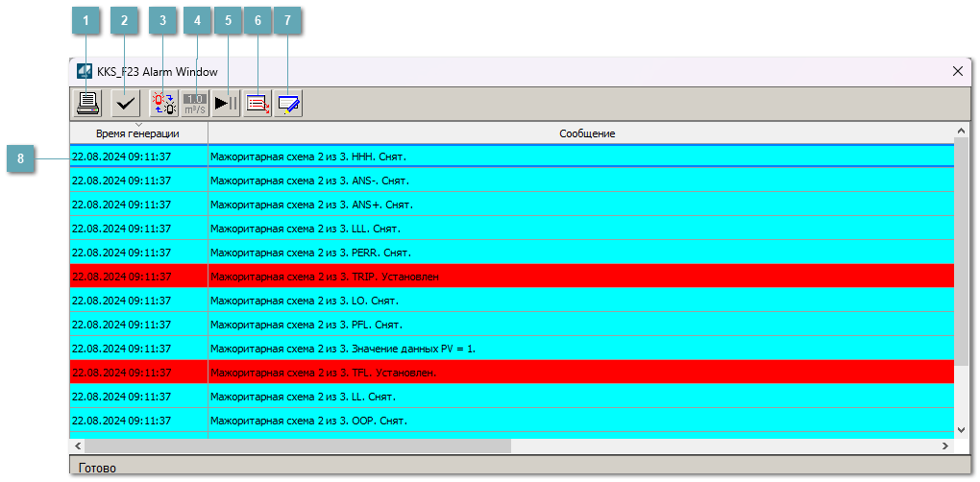980x482 pixels.
Task: Click the horizontal scrollbar right arrow
Action: (946, 446)
